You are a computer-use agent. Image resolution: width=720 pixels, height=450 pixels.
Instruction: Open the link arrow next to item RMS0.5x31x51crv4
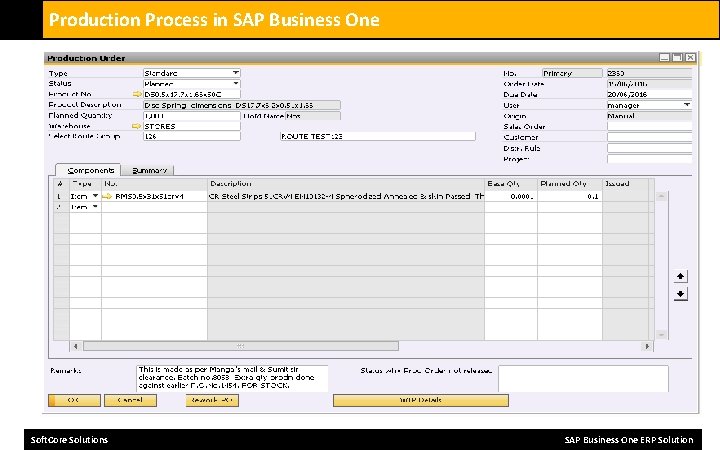coord(107,196)
